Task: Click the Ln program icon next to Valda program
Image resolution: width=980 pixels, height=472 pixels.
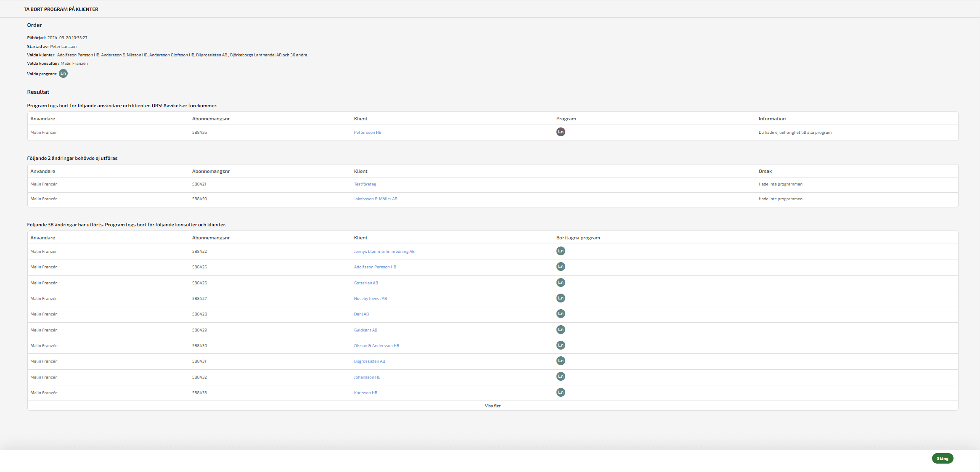Action: point(63,74)
